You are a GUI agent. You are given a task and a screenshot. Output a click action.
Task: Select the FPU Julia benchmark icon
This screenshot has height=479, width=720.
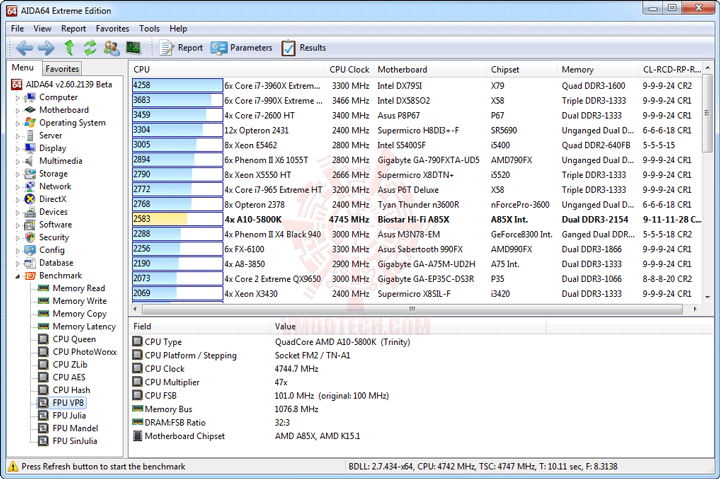point(43,415)
